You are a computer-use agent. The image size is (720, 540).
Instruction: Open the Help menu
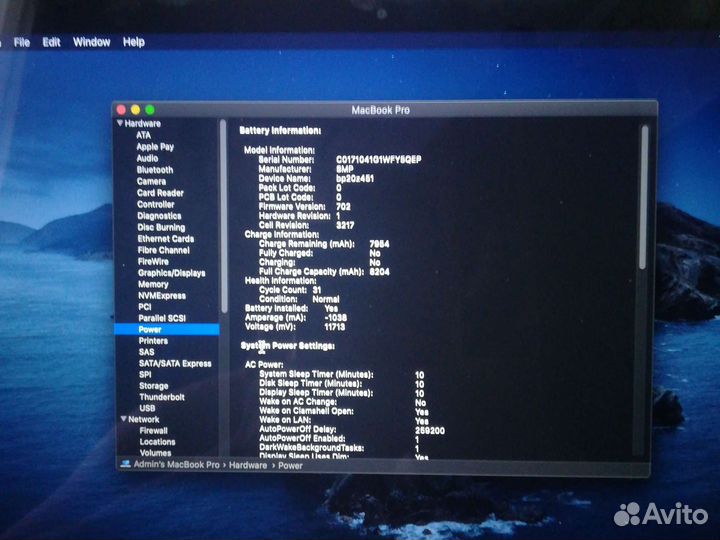(x=134, y=42)
